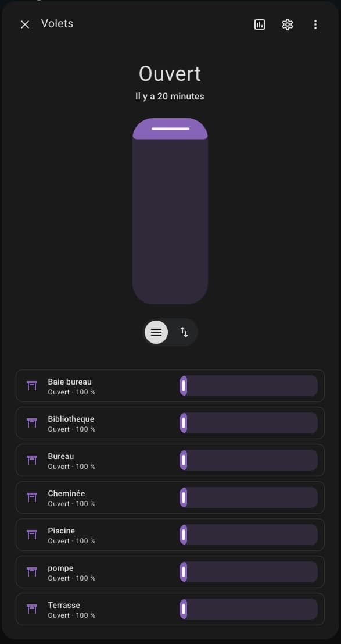Open the history graph icon
The image size is (341, 644).
click(x=259, y=24)
